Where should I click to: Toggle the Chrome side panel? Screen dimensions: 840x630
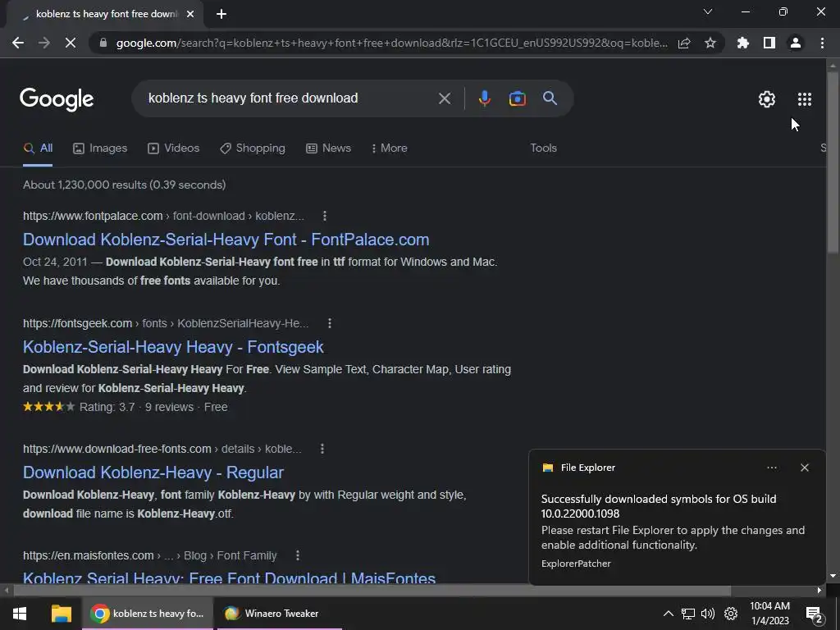click(x=769, y=43)
